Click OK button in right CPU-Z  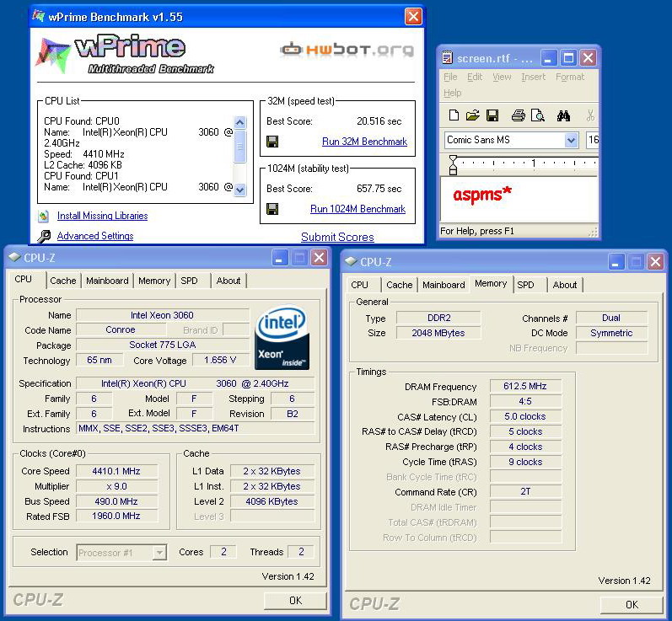[x=632, y=604]
